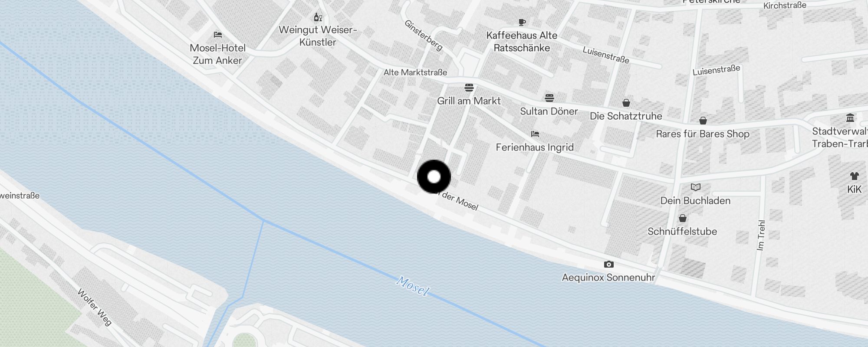868x347 pixels.
Task: Click the Rares für Bares Shop icon
Action: click(x=703, y=121)
